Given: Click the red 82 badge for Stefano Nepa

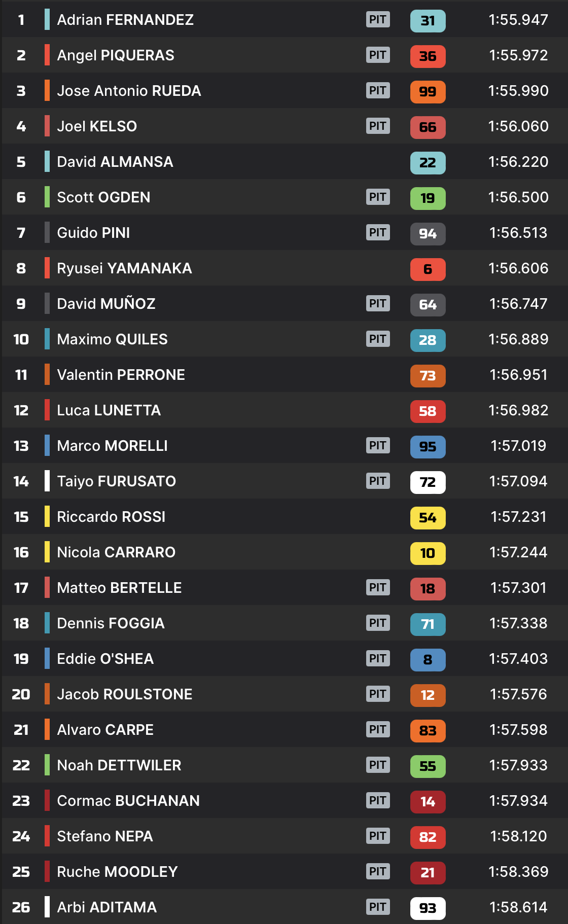Looking at the screenshot, I should click(428, 837).
